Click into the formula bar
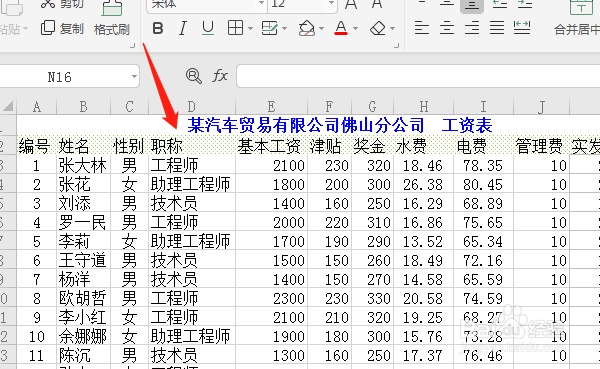 418,76
